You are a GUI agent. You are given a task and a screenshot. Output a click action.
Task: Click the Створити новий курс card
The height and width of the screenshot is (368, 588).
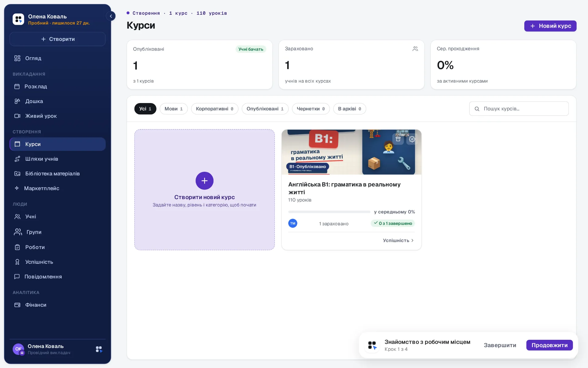pyautogui.click(x=205, y=190)
